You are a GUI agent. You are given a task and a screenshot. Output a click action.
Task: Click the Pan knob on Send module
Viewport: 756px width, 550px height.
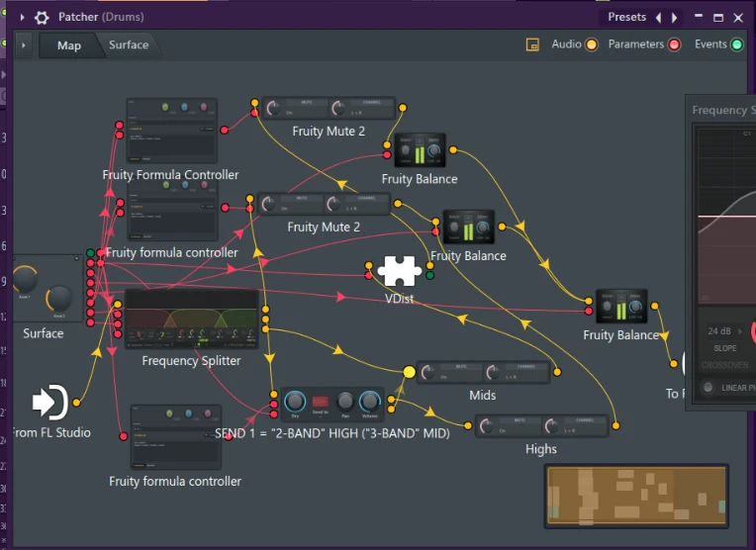(x=345, y=401)
